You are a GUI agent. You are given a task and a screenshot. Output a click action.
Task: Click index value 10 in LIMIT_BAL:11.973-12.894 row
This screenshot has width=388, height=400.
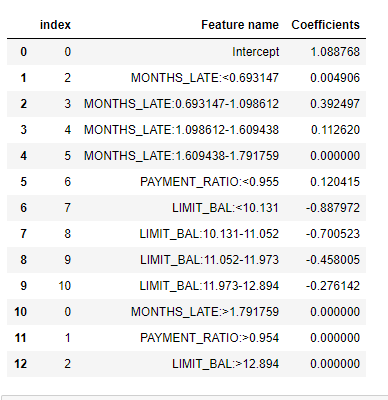[65, 286]
